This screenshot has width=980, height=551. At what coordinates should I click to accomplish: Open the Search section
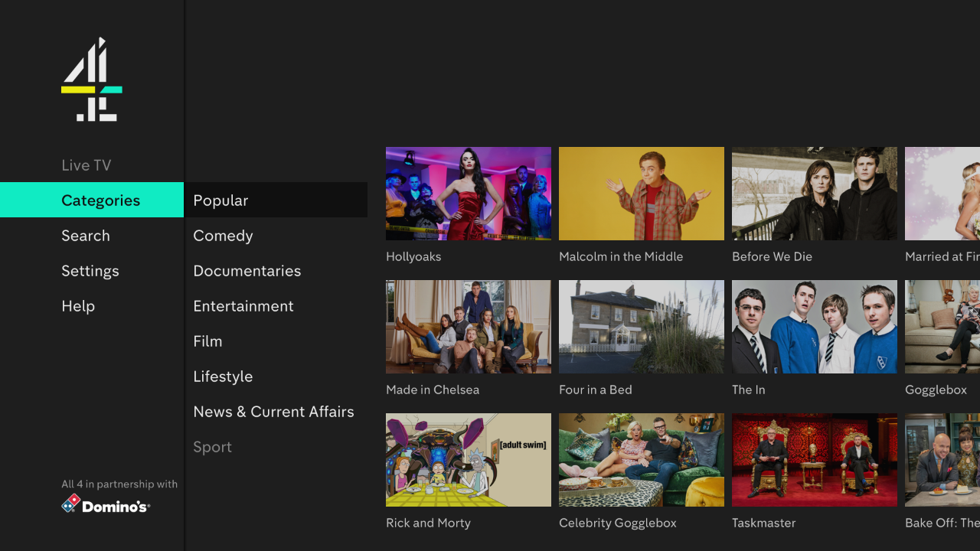(x=86, y=235)
